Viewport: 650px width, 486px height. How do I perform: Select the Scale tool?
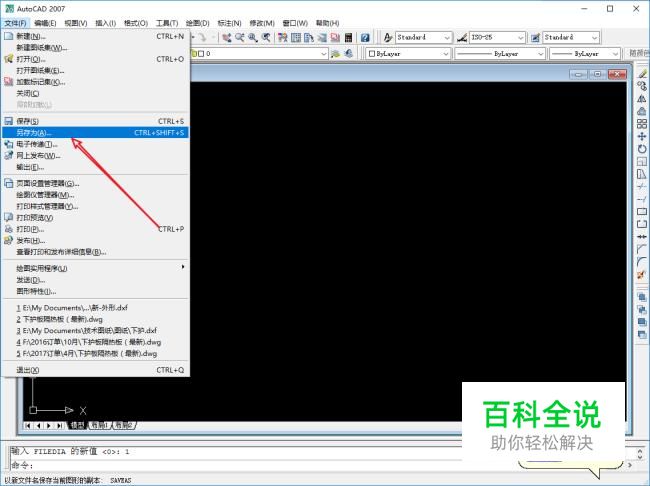[x=642, y=161]
